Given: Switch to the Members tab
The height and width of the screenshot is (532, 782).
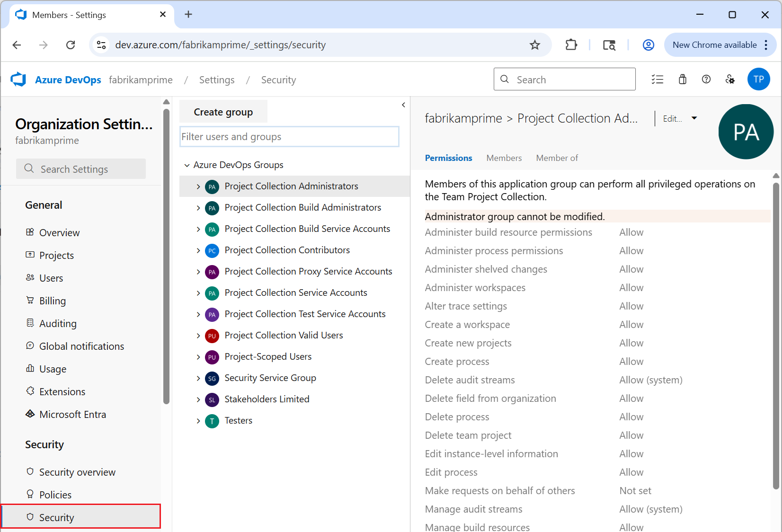Looking at the screenshot, I should [x=504, y=158].
